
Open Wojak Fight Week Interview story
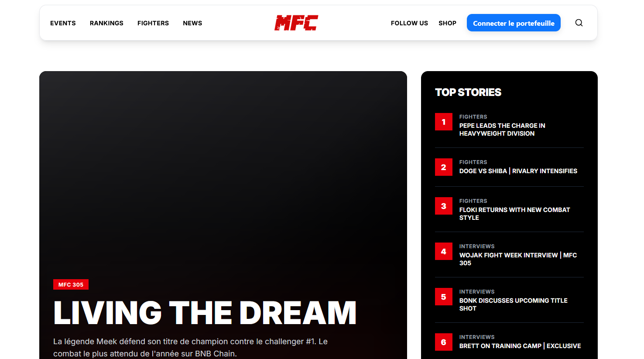[517, 259]
